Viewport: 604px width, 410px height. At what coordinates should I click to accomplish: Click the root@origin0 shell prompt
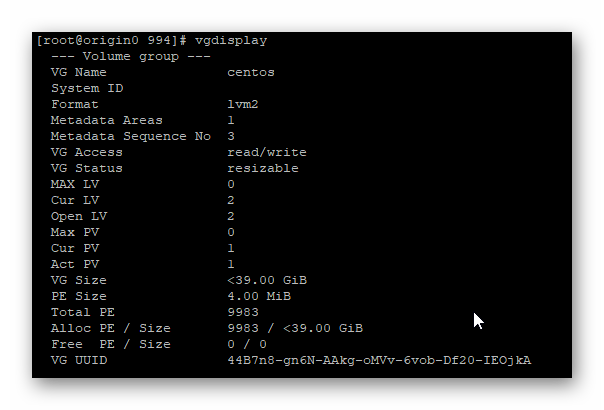(112, 40)
